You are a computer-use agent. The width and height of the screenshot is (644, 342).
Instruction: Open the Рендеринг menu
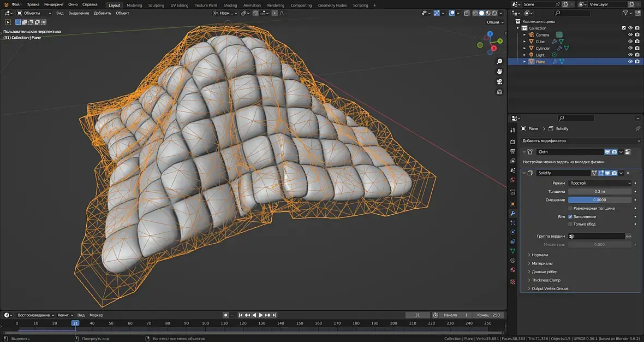(54, 4)
